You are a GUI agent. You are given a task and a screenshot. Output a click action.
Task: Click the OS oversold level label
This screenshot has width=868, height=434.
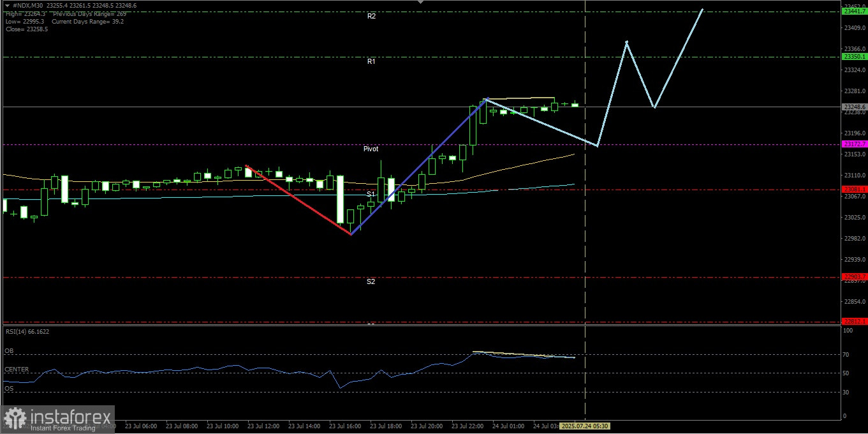click(x=9, y=388)
